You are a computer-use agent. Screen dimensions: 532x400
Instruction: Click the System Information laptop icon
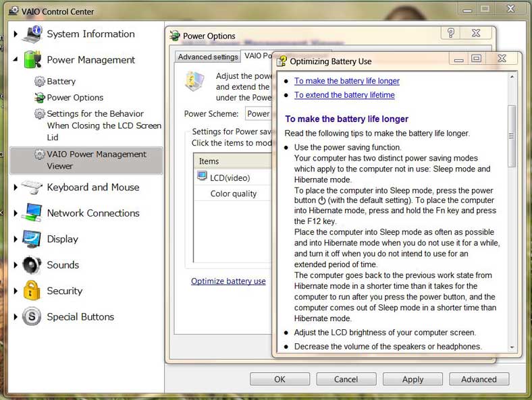[x=32, y=34]
